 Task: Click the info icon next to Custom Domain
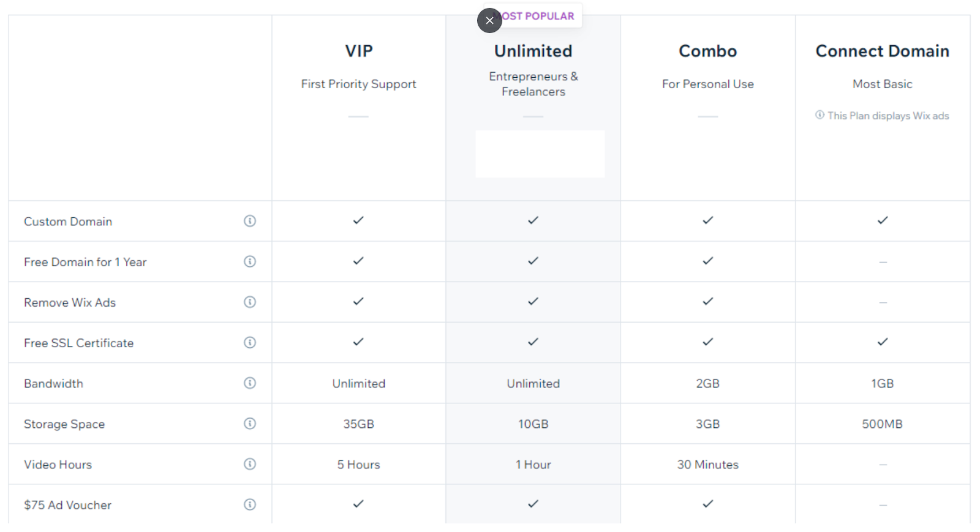tap(250, 221)
